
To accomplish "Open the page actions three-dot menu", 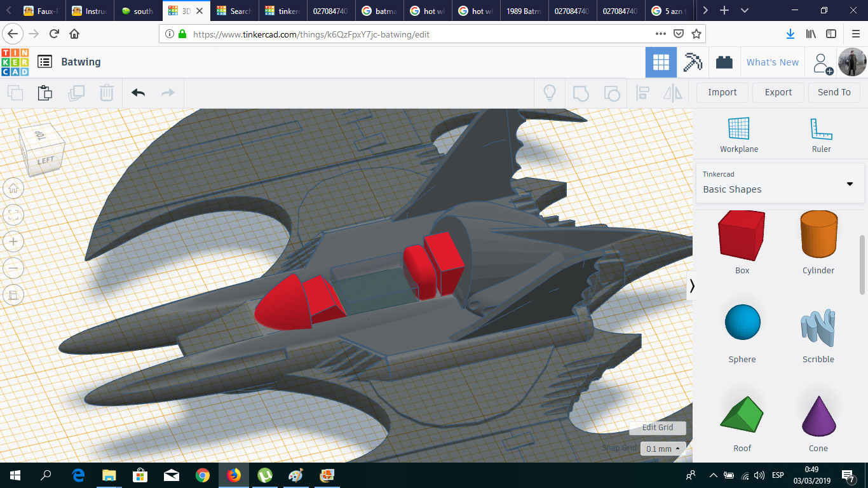I will pos(661,34).
